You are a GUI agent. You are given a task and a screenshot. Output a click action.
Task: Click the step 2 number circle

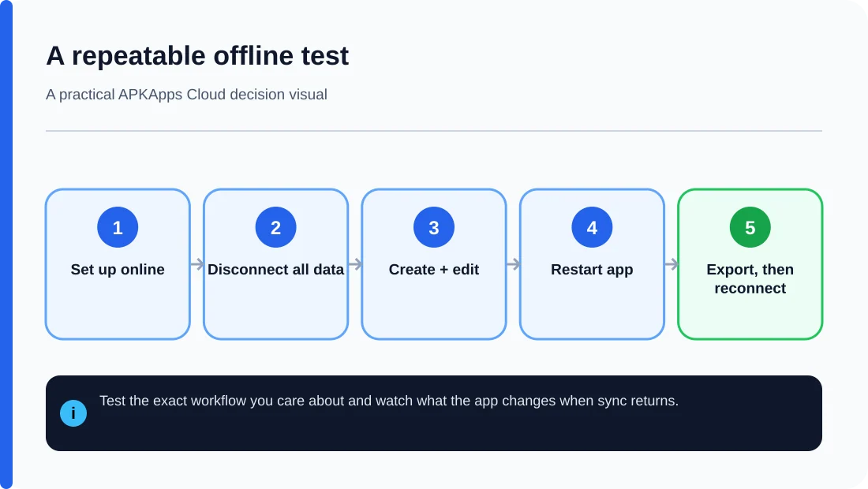[275, 227]
